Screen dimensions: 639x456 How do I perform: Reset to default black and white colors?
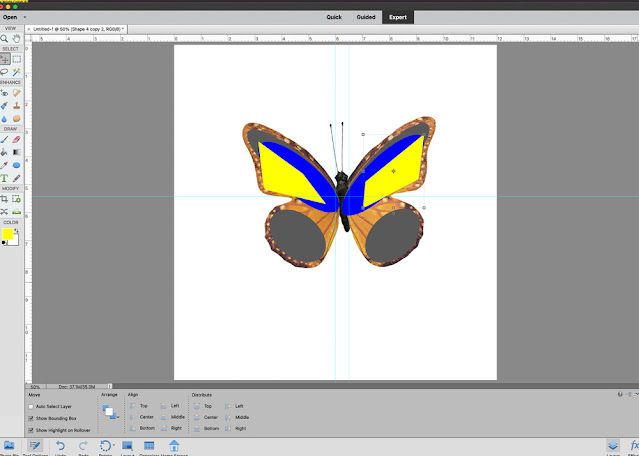(4, 243)
